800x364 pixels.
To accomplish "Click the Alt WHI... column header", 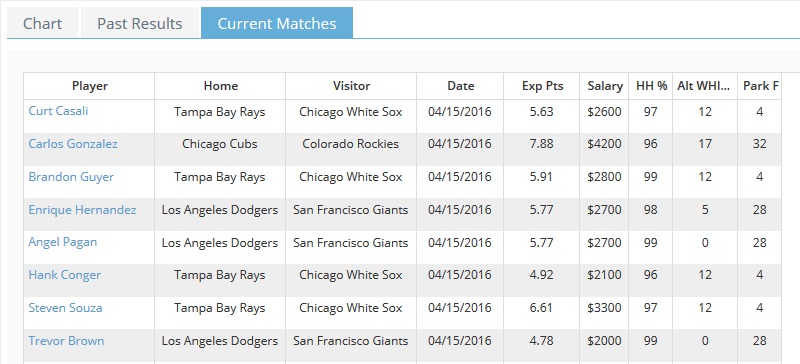I will (x=705, y=86).
